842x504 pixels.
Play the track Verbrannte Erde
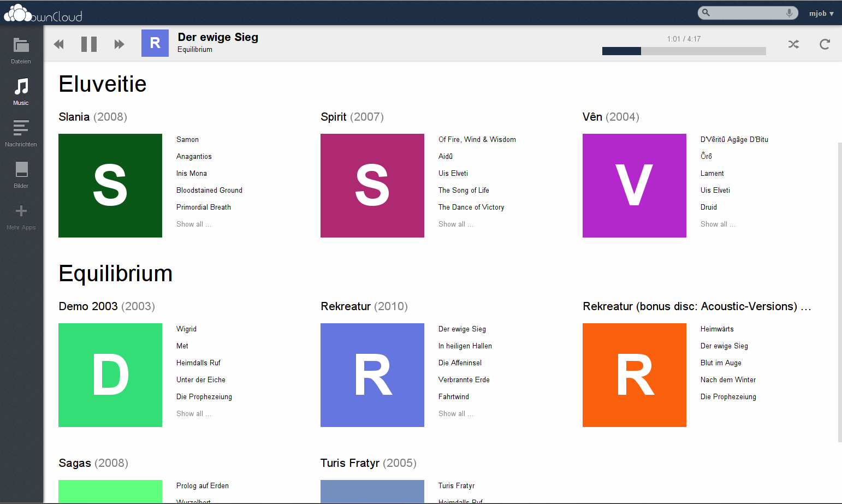click(x=464, y=380)
